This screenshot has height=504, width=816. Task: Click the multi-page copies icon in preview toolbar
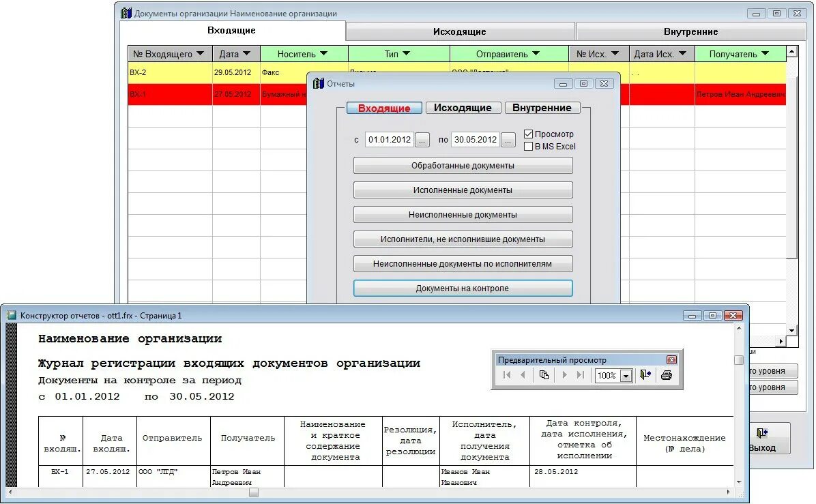pos(544,375)
